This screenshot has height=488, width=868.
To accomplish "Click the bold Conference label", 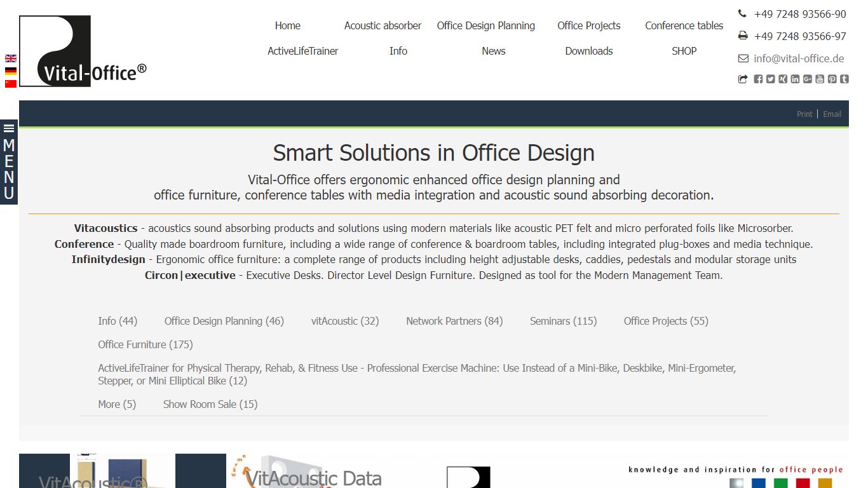I will pos(84,244).
